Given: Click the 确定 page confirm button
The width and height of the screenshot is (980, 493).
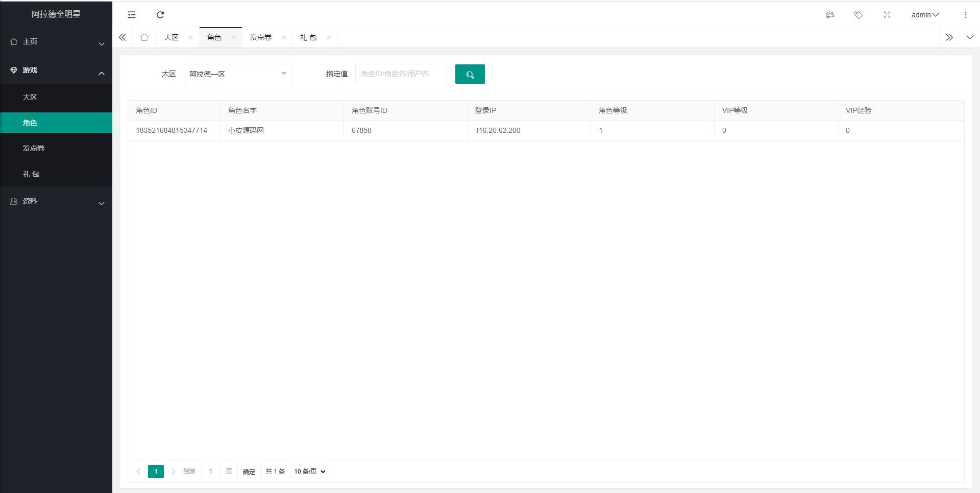Looking at the screenshot, I should (x=249, y=472).
